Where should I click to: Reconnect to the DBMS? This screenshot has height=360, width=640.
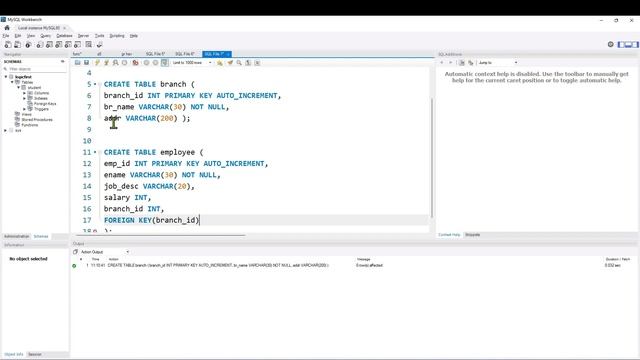click(99, 45)
